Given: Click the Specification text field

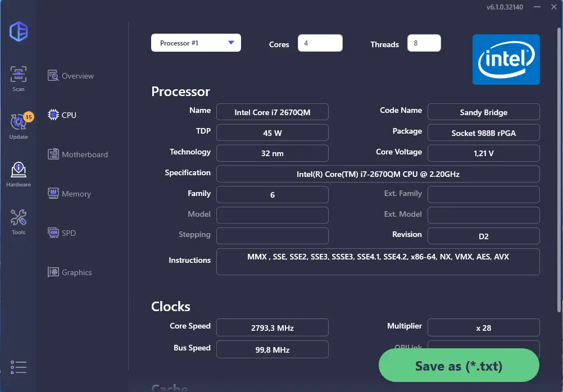Looking at the screenshot, I should click(378, 174).
